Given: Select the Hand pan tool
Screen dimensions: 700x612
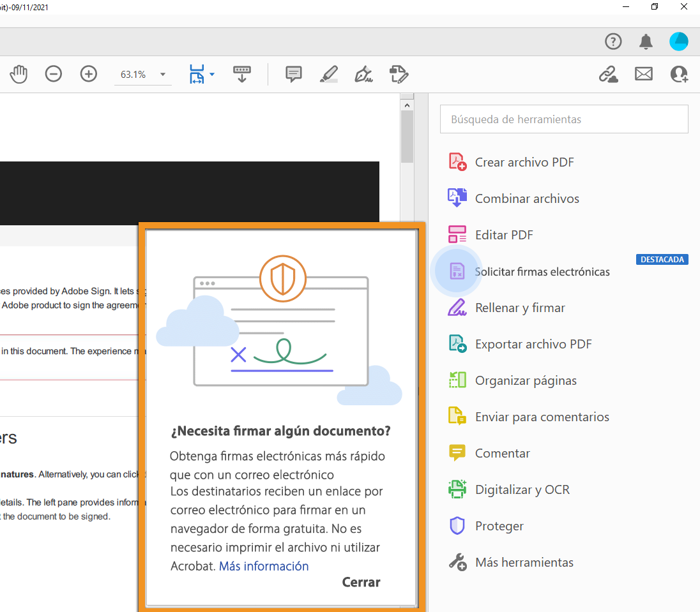Looking at the screenshot, I should point(19,74).
